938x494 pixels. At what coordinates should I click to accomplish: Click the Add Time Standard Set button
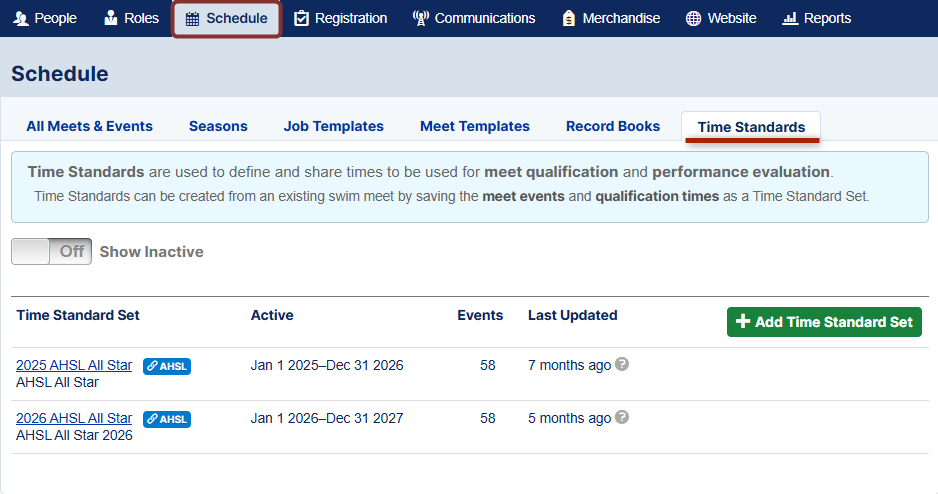tap(824, 322)
